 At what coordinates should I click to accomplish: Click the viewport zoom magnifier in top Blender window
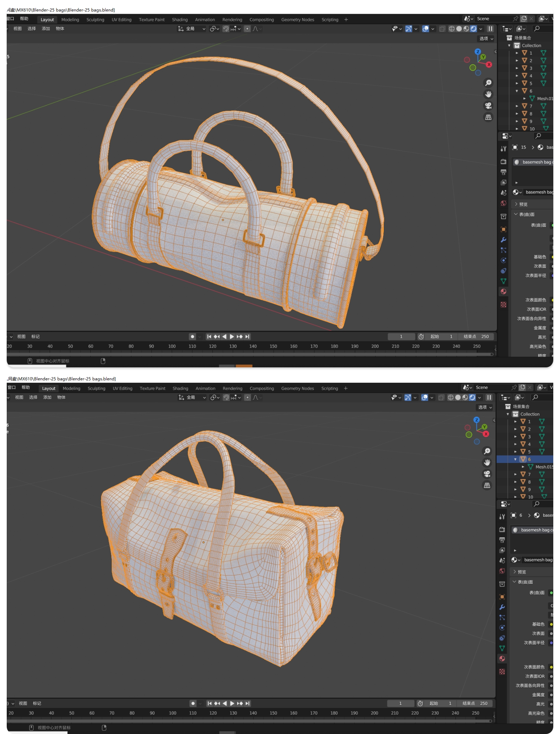tap(488, 83)
